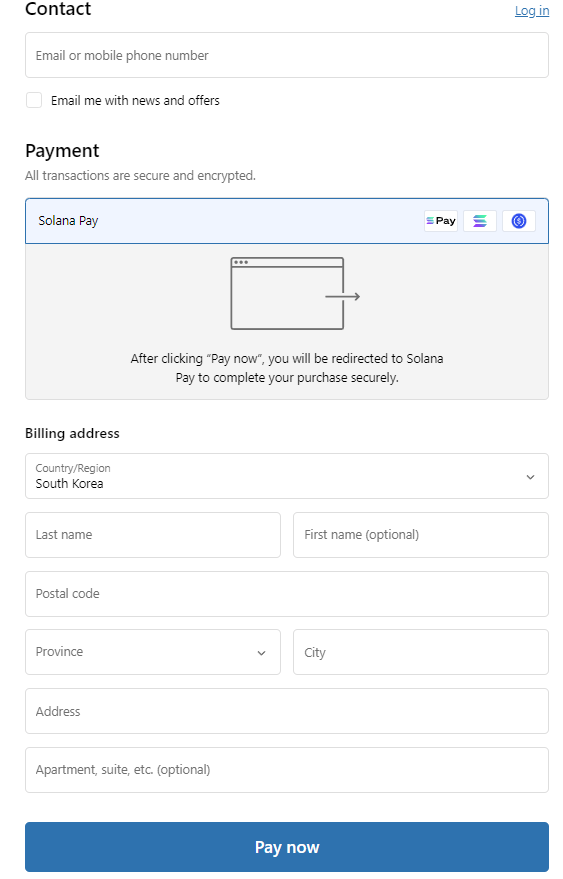Expand the Province dropdown
563x879 pixels.
(x=153, y=652)
